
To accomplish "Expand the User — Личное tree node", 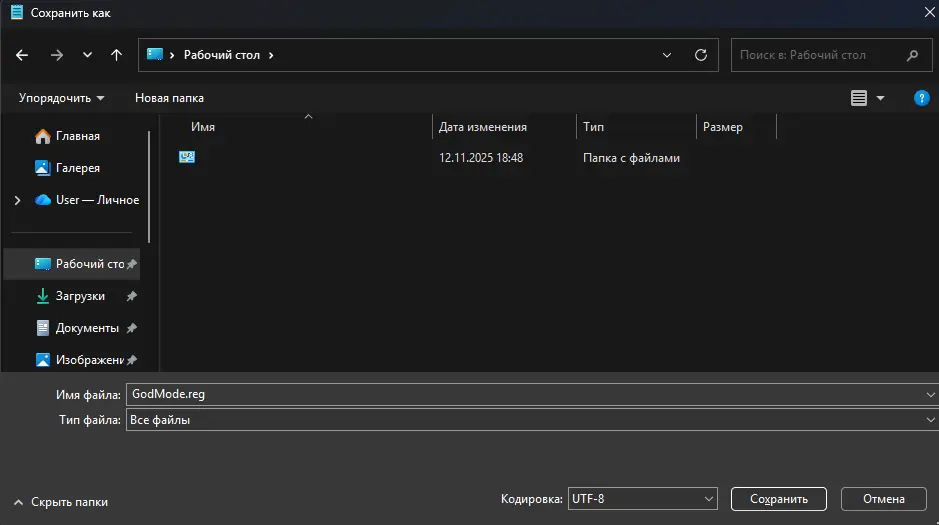I will 17,200.
